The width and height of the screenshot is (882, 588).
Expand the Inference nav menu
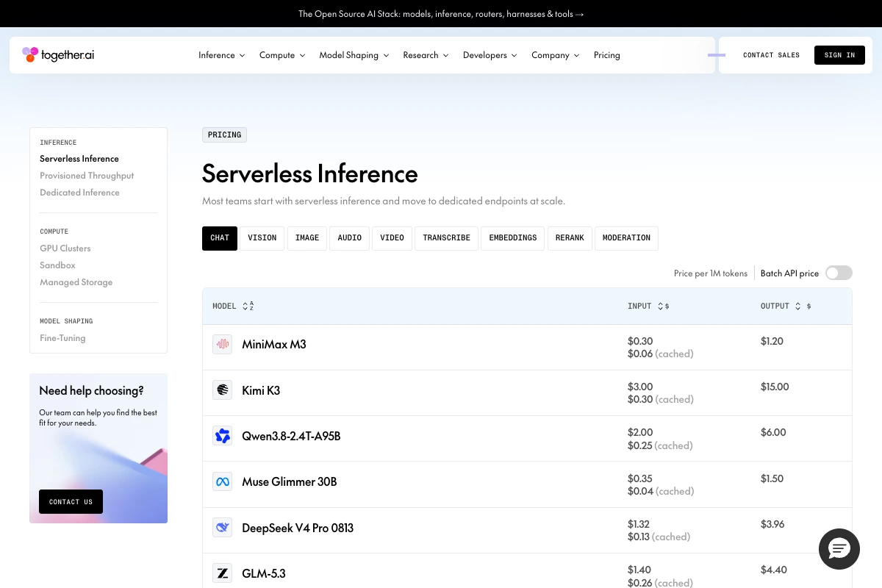(221, 55)
